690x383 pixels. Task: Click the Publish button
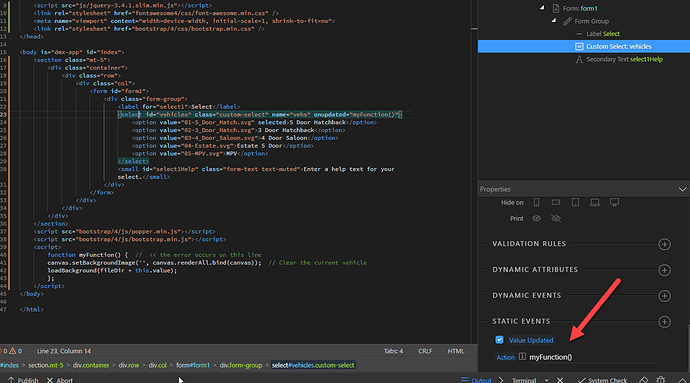(x=23, y=380)
